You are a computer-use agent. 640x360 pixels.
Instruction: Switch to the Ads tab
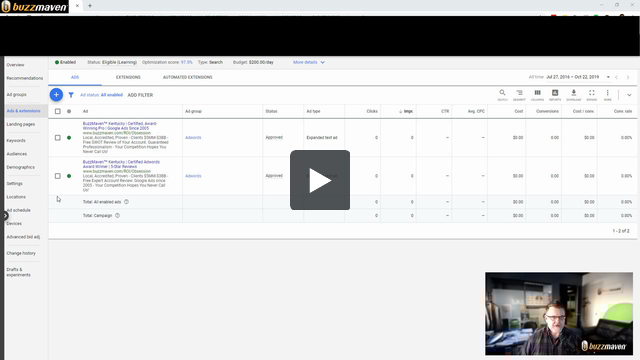(75, 77)
